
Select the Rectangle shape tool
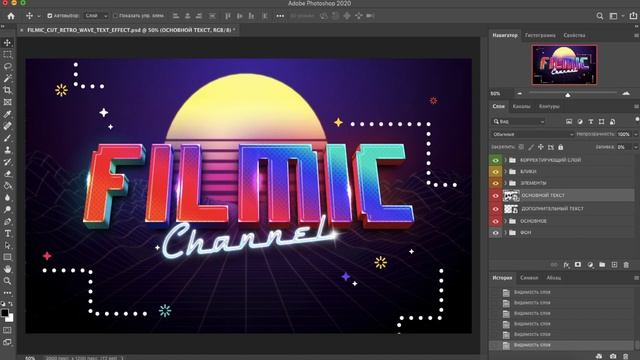(7, 257)
